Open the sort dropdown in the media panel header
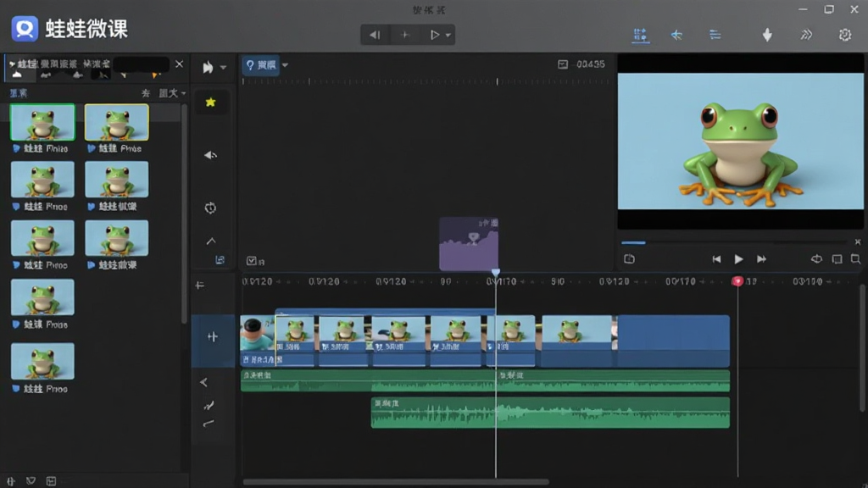 click(x=172, y=93)
